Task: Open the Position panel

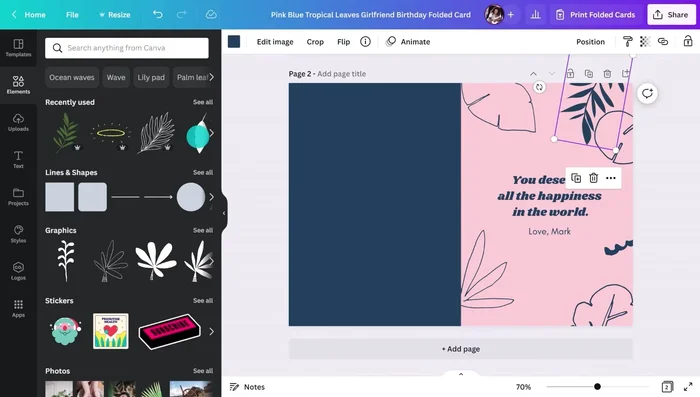Action: click(590, 42)
